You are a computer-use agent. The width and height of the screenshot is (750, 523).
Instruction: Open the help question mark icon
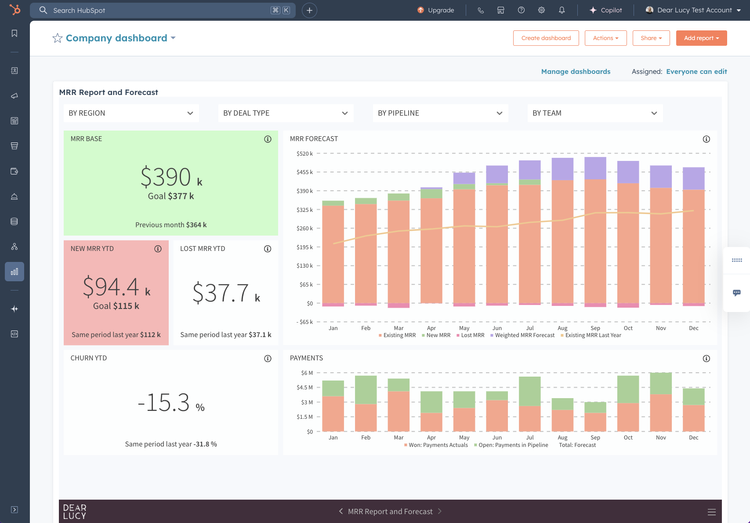521,10
